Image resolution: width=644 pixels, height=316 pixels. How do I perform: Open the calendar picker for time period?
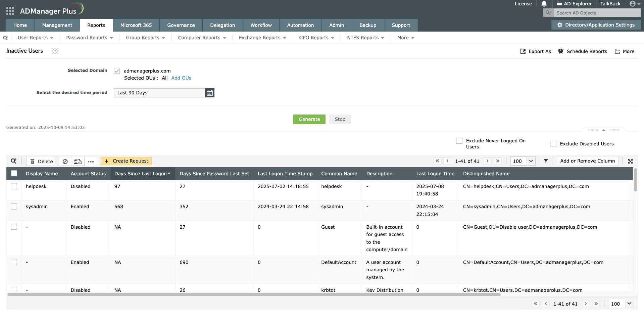tap(209, 93)
